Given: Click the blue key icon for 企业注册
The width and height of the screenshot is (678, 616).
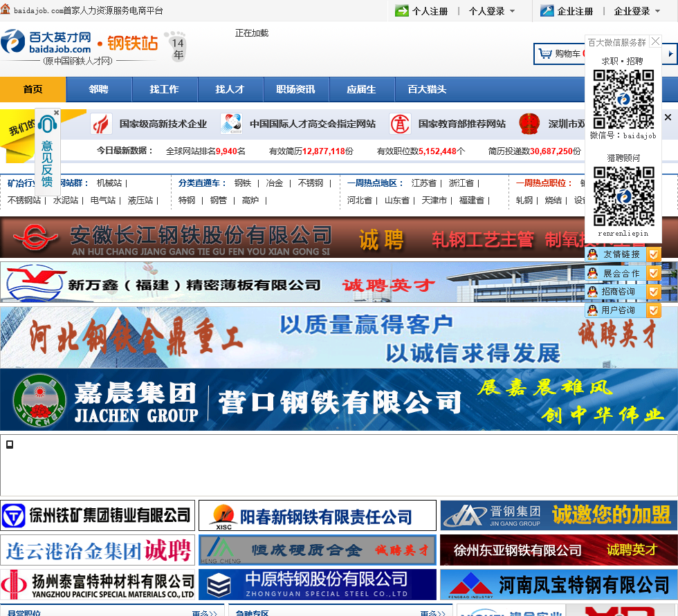Looking at the screenshot, I should point(547,11).
